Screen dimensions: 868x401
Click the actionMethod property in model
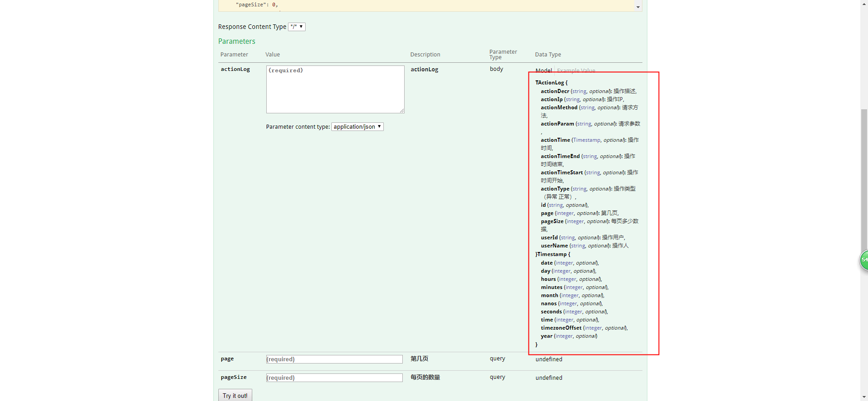pyautogui.click(x=559, y=107)
